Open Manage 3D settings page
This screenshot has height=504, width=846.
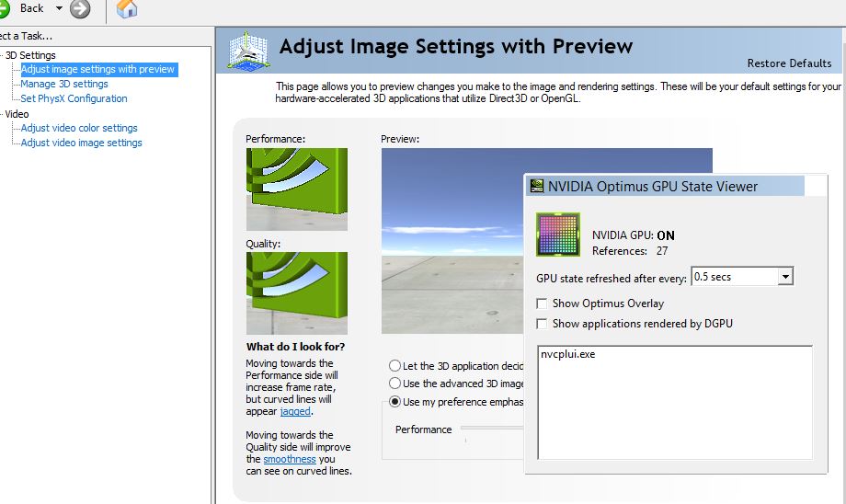click(x=64, y=84)
